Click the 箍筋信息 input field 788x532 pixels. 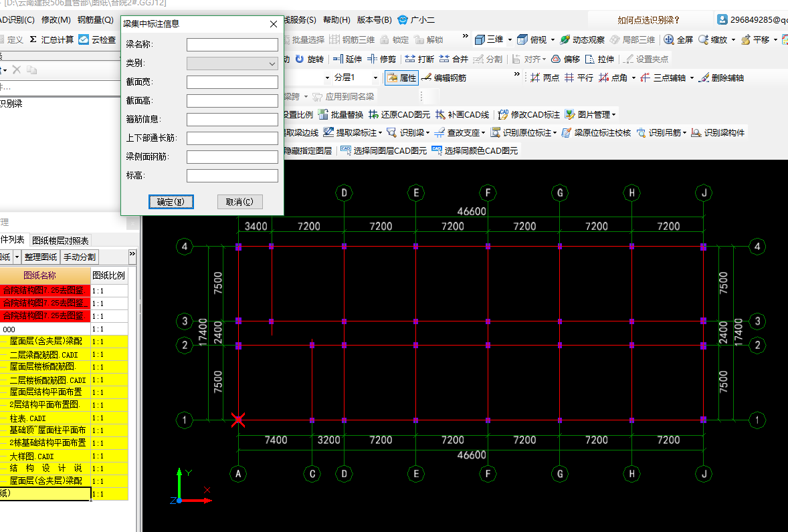coord(232,120)
